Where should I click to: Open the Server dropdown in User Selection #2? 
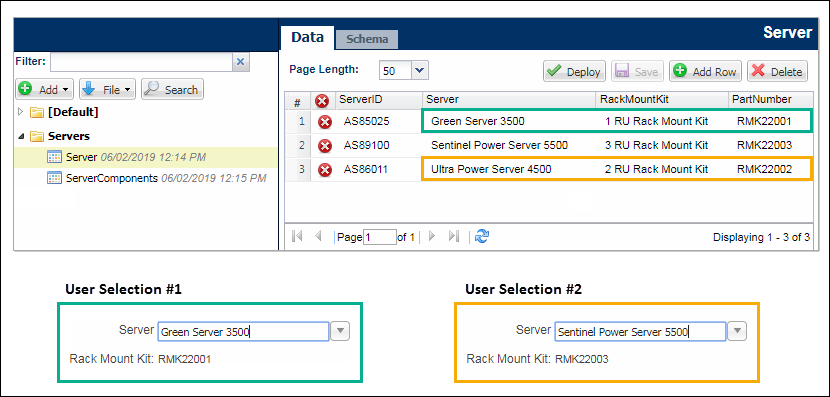point(737,331)
